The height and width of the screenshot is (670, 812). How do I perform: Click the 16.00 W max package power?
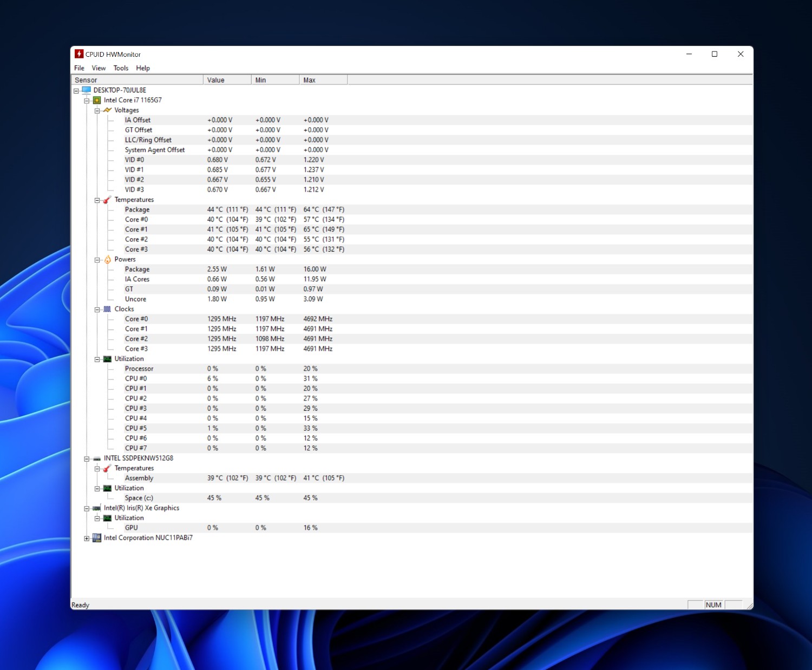click(x=315, y=269)
